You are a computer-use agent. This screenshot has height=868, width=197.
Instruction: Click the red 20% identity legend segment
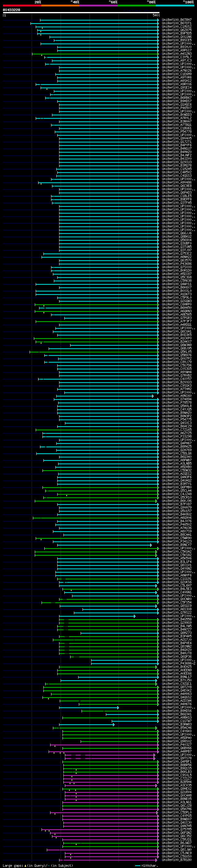point(22,6)
